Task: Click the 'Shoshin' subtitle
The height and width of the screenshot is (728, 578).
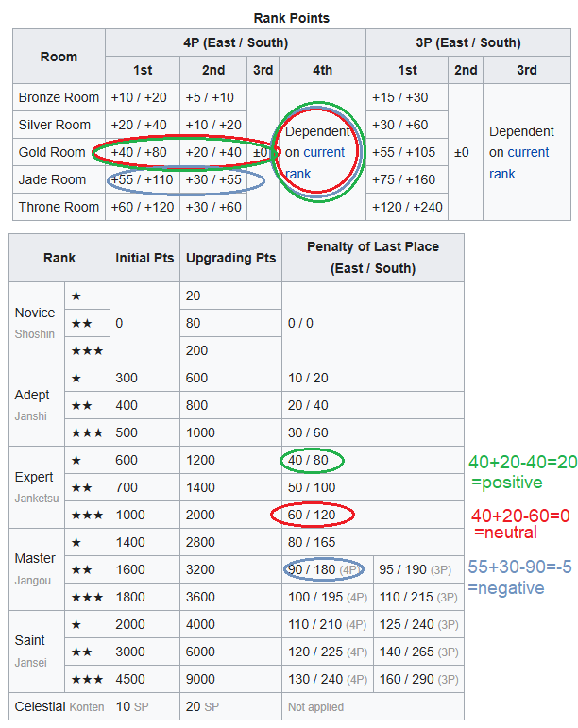Action: (x=35, y=334)
